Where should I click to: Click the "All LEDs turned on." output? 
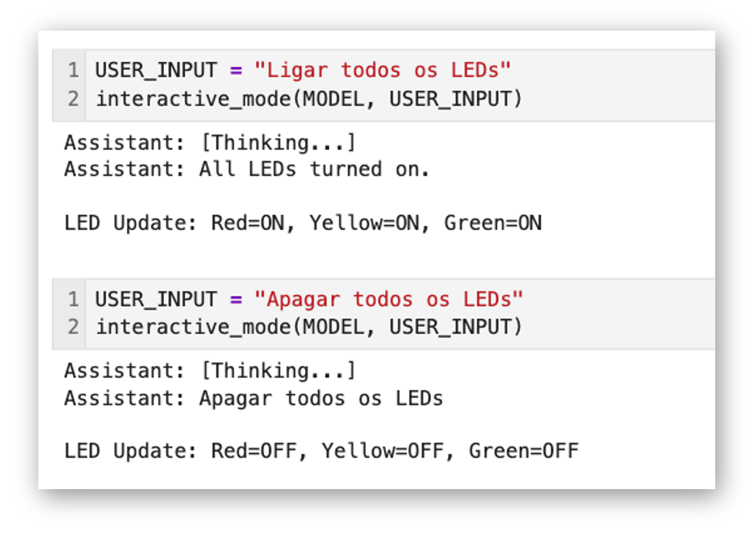pyautogui.click(x=313, y=169)
